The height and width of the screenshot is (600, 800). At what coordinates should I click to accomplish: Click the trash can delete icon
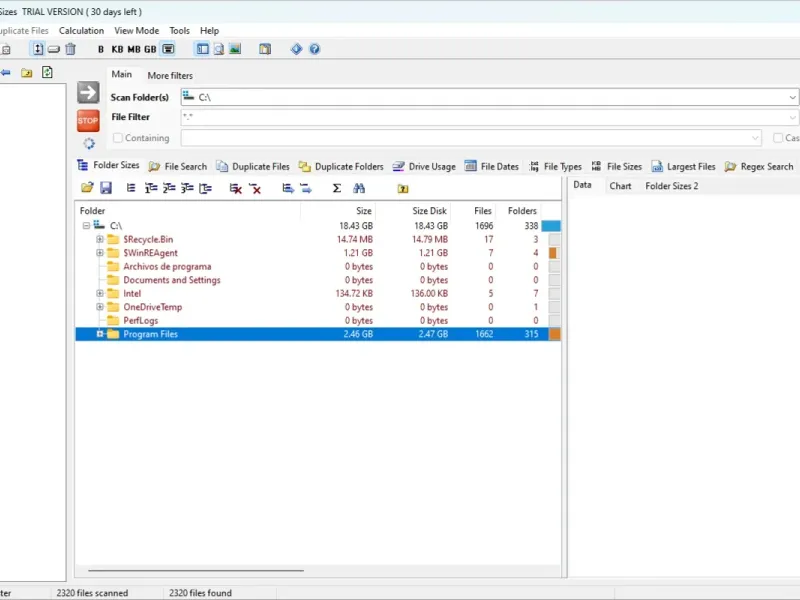(70, 49)
